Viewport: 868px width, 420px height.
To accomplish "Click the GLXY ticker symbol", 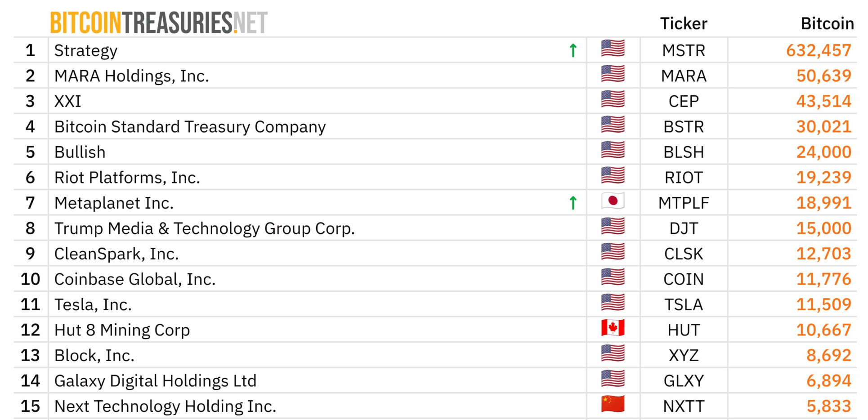I will click(683, 381).
